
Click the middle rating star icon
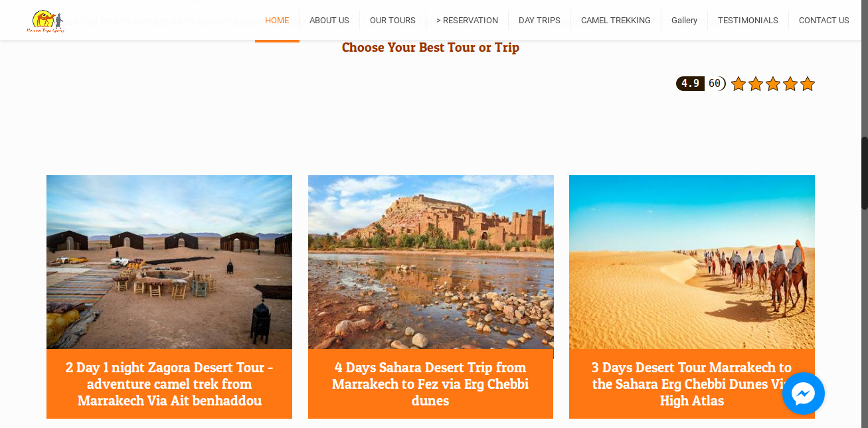point(773,84)
